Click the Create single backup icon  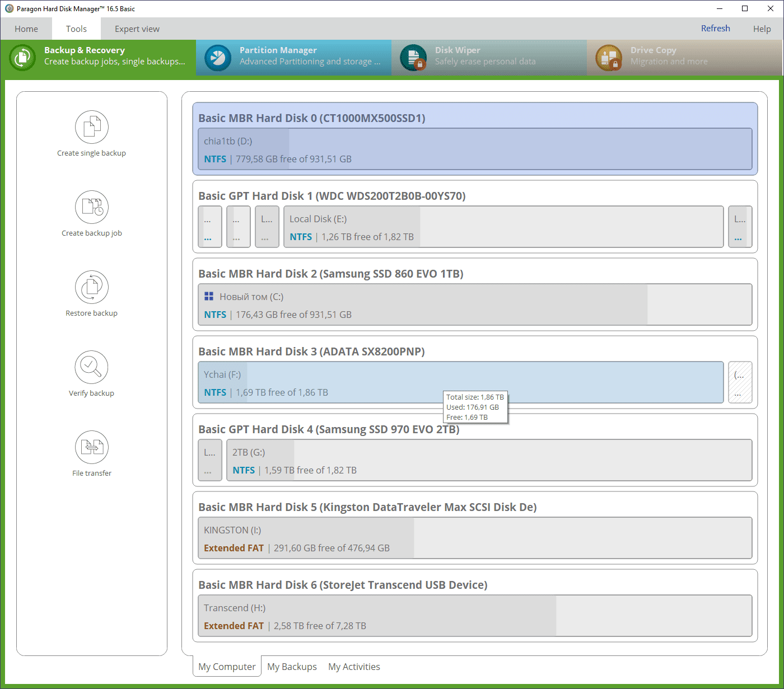pos(92,127)
